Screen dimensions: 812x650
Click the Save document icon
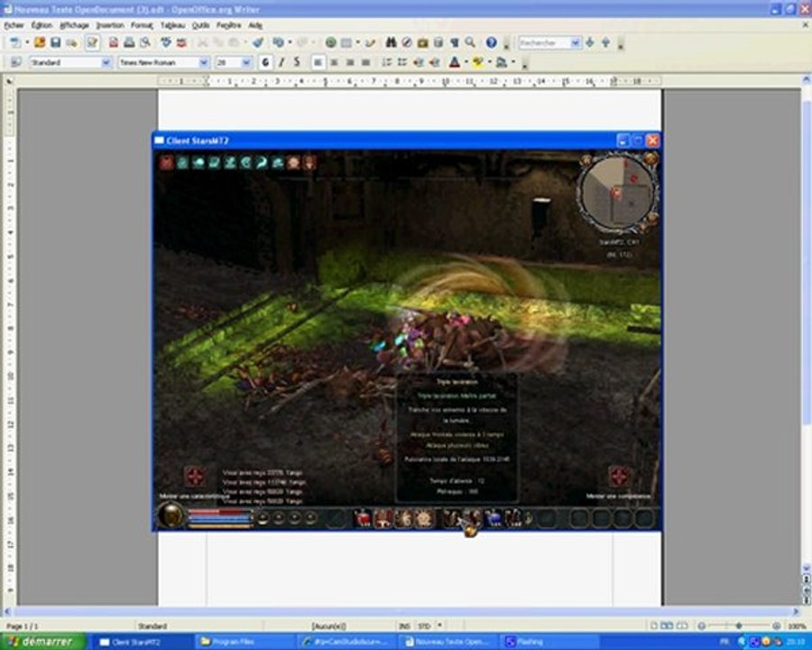click(x=55, y=42)
